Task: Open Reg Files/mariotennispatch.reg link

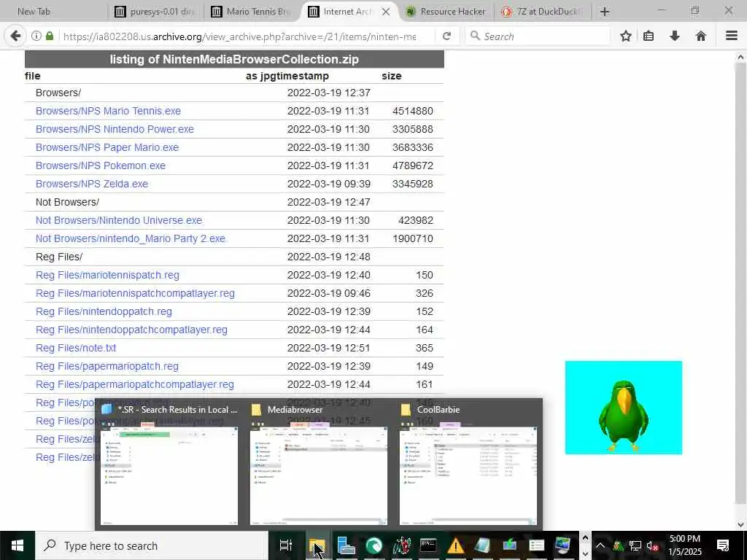Action: (x=107, y=275)
